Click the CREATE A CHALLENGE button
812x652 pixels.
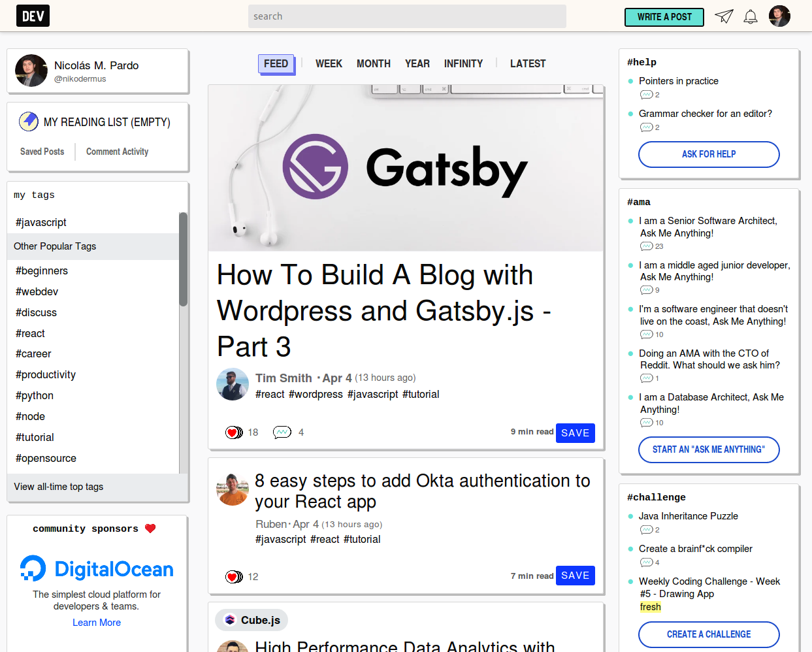tap(709, 634)
